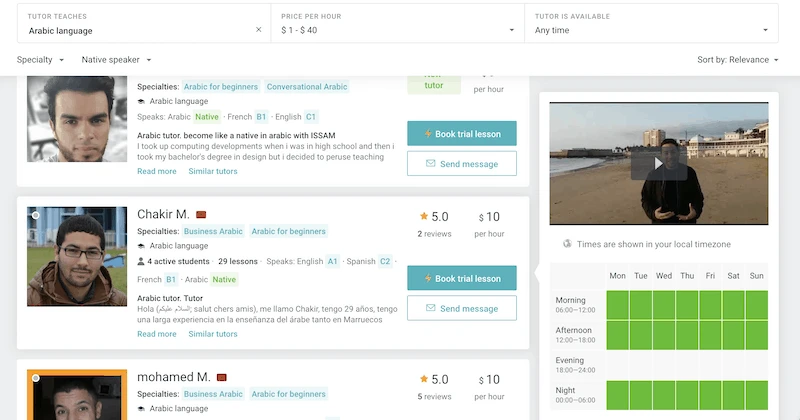The image size is (800, 420).
Task: Click the Tutor teaches Arabic language field
Action: point(144,24)
